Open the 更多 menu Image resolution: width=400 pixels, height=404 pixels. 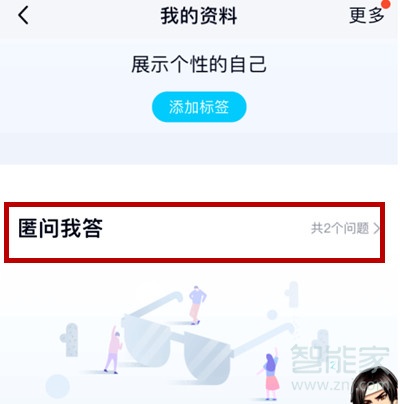pos(366,15)
